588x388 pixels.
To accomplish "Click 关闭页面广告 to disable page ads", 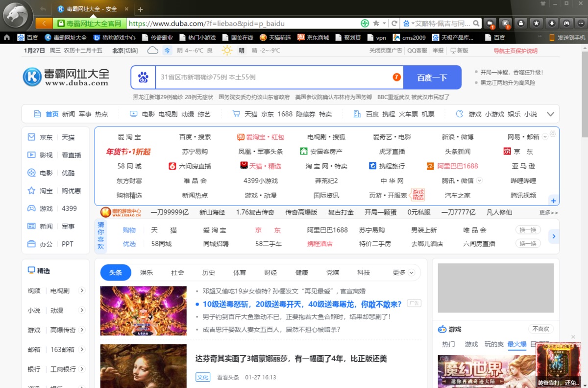I will [385, 50].
